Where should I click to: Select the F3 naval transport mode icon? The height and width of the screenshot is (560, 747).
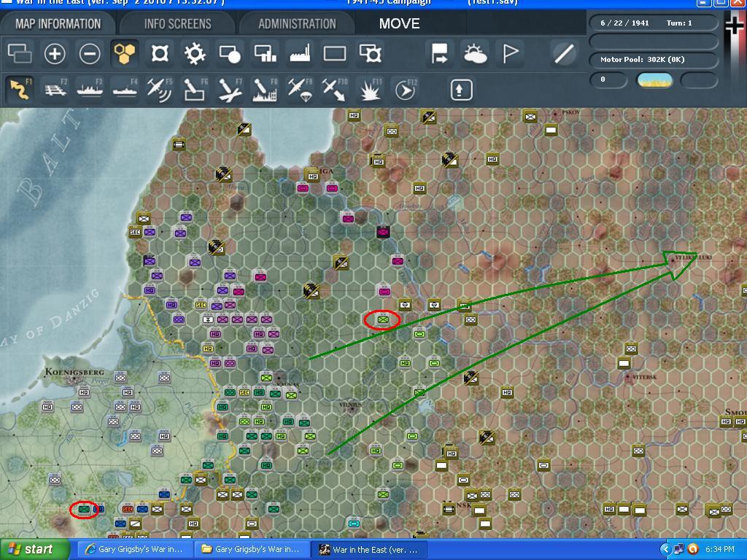click(x=90, y=90)
